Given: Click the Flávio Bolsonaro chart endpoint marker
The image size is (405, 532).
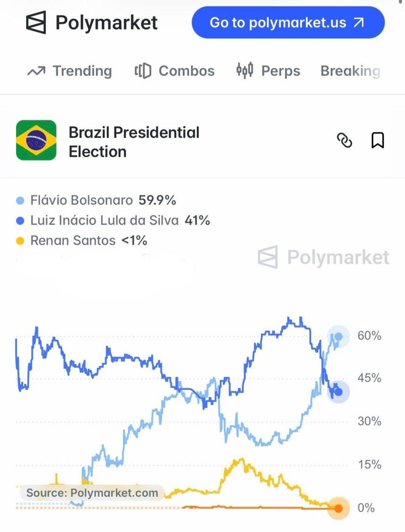Looking at the screenshot, I should tap(338, 336).
